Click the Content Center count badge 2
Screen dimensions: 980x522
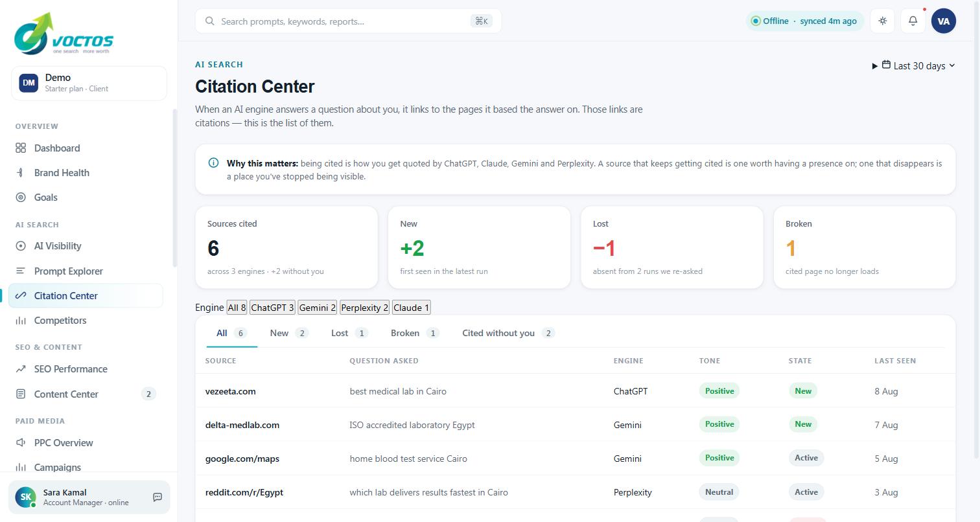pos(148,394)
